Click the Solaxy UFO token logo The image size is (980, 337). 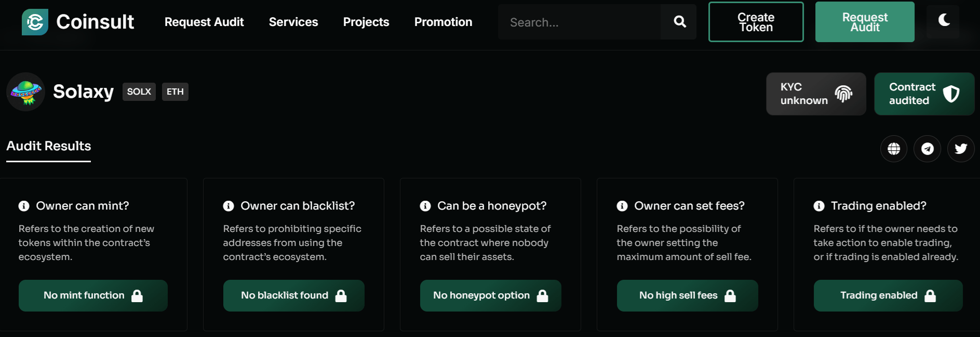pyautogui.click(x=26, y=92)
